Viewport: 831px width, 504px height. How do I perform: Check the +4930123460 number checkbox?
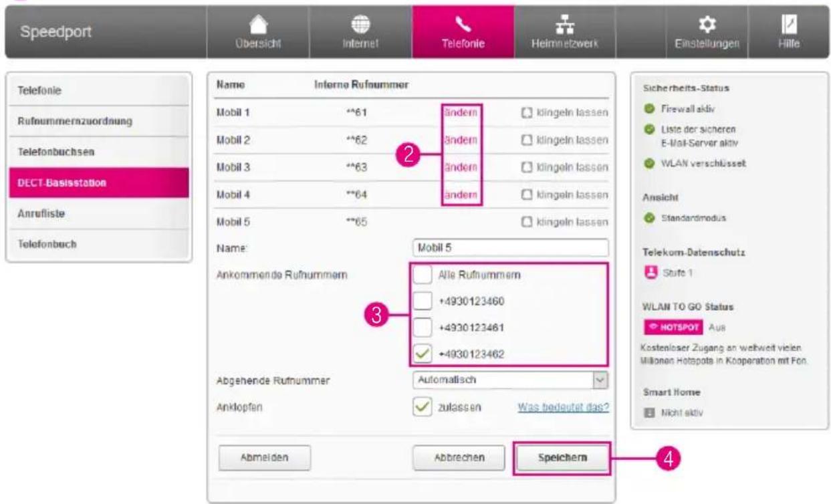pos(422,302)
